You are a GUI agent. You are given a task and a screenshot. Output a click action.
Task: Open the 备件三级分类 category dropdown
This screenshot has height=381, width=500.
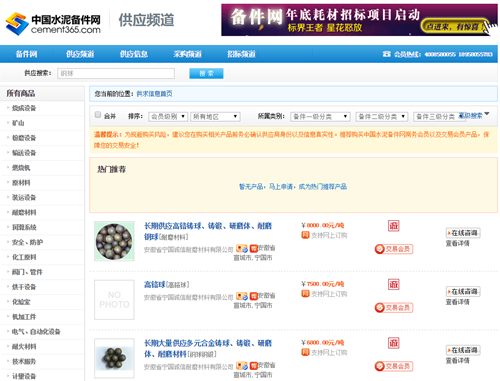(436, 116)
